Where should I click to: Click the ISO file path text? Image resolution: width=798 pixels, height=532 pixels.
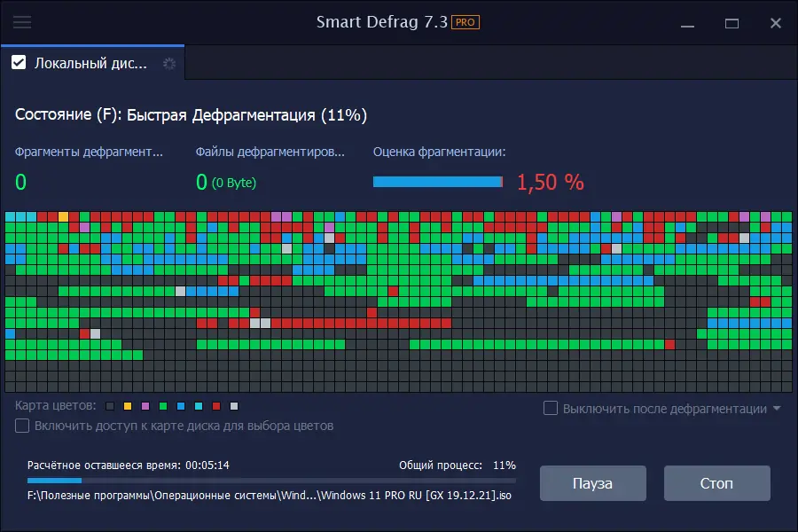coord(266,498)
